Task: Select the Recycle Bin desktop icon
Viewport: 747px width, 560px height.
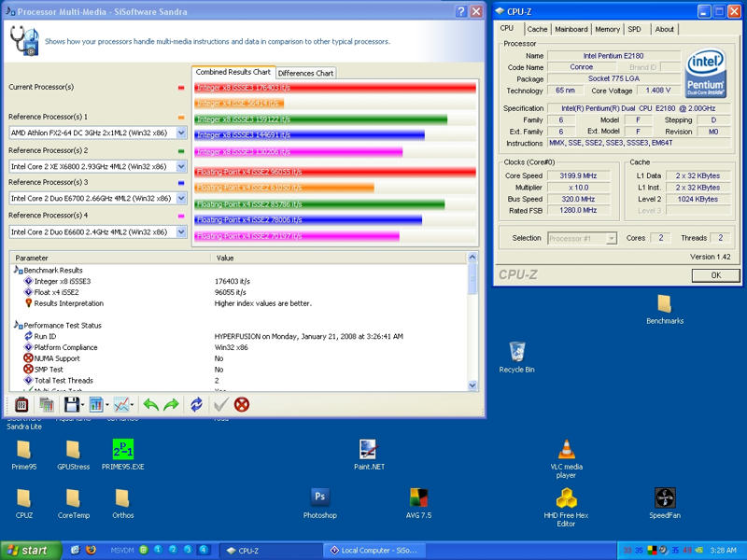Action: tap(517, 357)
